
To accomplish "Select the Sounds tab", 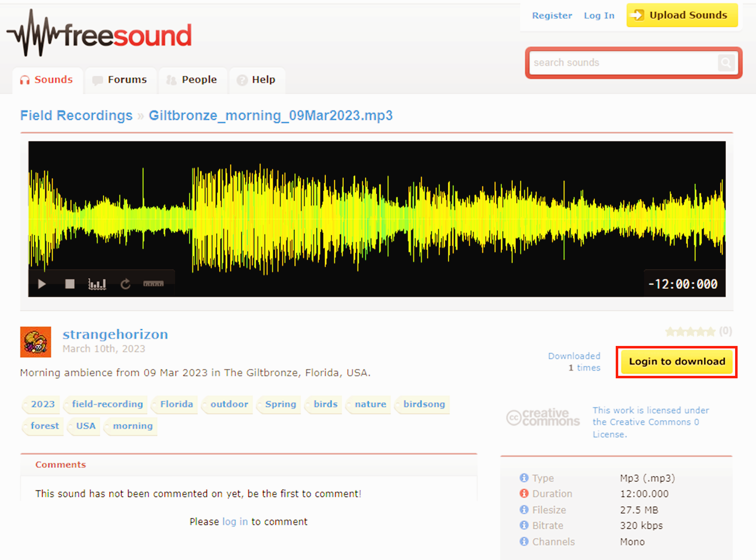I will (x=48, y=80).
